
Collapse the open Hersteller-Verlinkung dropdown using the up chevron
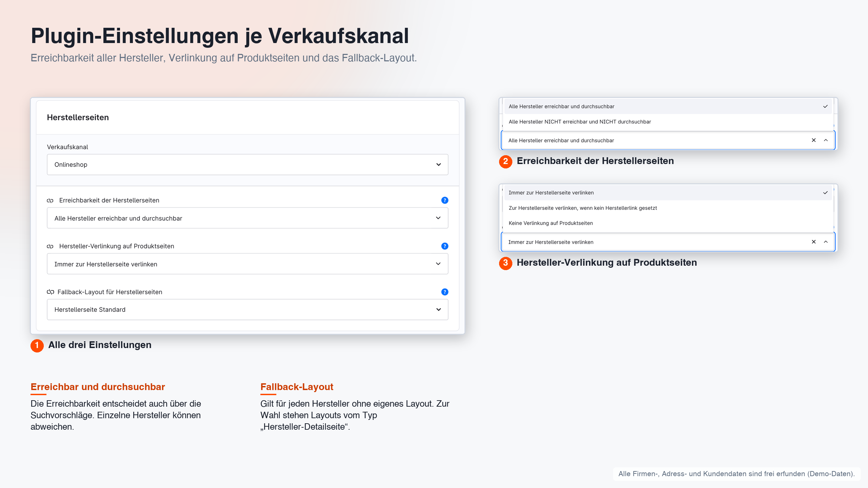pos(826,242)
